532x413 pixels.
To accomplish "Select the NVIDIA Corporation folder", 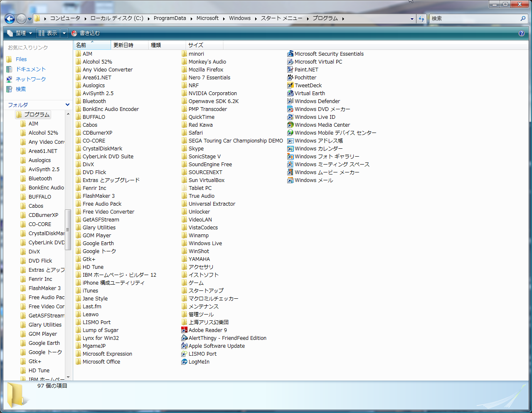I will click(209, 93).
